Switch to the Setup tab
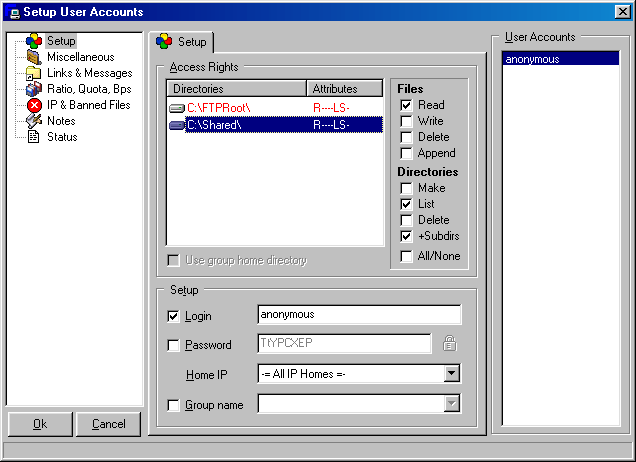The height and width of the screenshot is (462, 636). click(182, 42)
